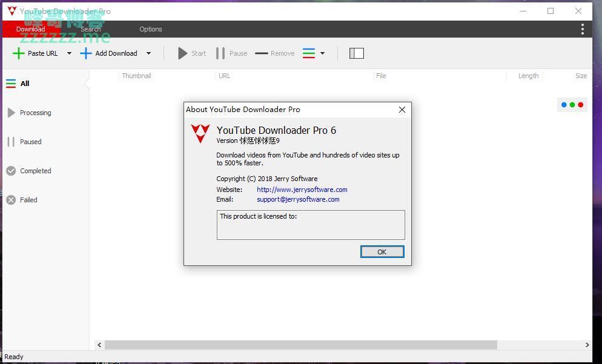Click OK in the About dialog
The height and width of the screenshot is (364, 602).
[x=382, y=252]
